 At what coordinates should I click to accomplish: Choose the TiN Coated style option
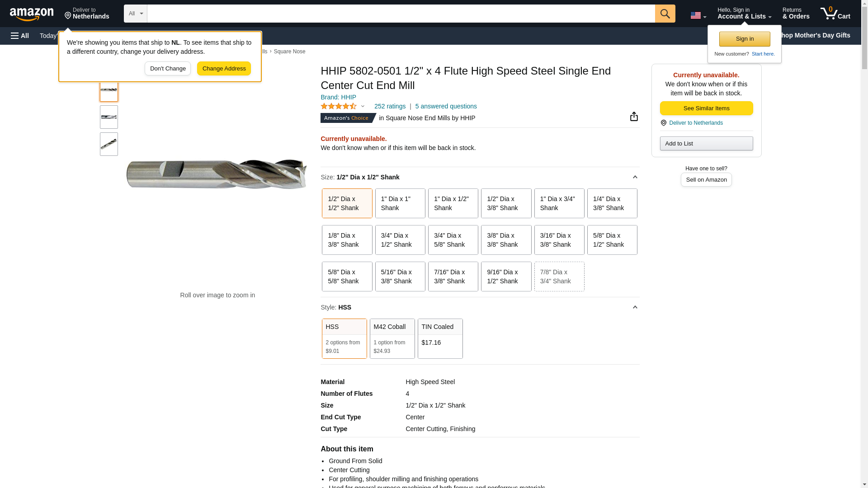tap(440, 338)
